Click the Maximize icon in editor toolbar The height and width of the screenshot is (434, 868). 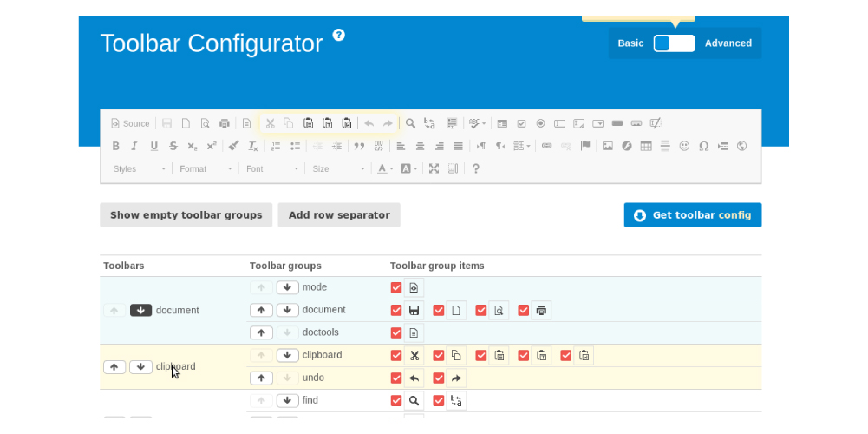tap(434, 168)
